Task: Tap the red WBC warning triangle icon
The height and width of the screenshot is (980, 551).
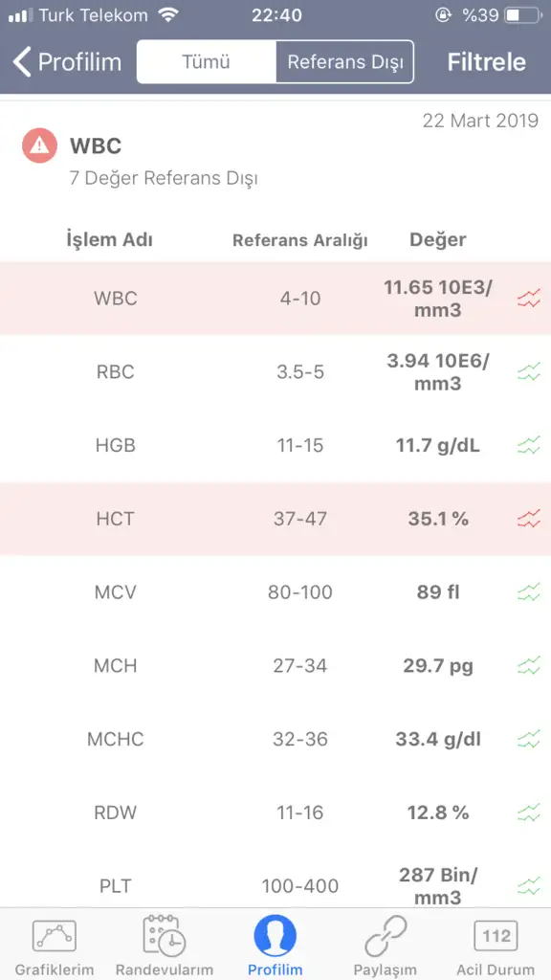Action: click(40, 145)
